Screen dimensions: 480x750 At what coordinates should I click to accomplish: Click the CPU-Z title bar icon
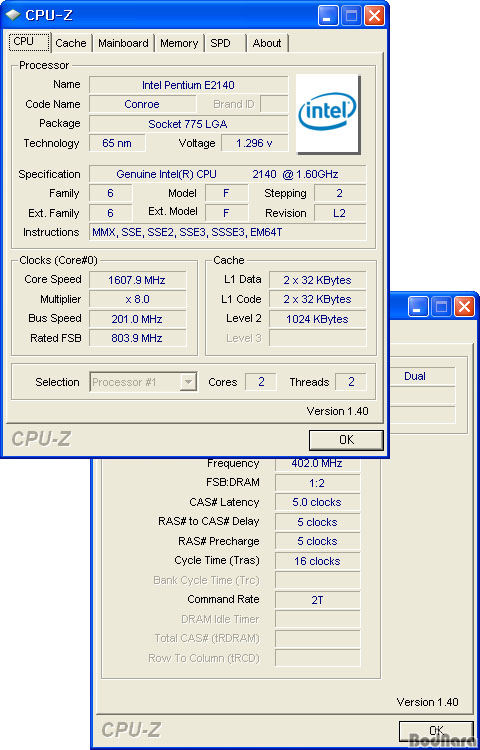pyautogui.click(x=13, y=15)
